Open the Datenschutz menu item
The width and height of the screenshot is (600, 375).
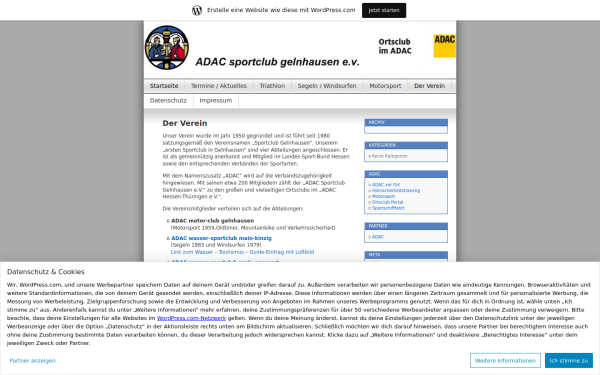click(x=168, y=101)
